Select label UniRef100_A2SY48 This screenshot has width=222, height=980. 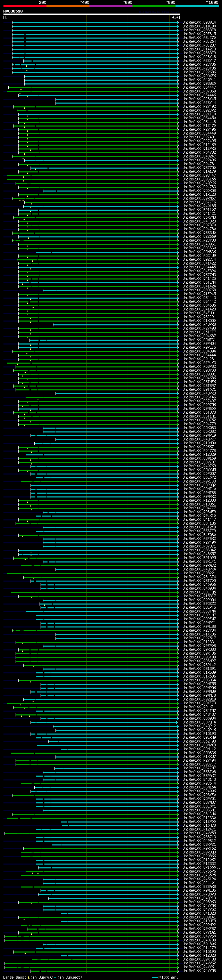click(x=199, y=57)
